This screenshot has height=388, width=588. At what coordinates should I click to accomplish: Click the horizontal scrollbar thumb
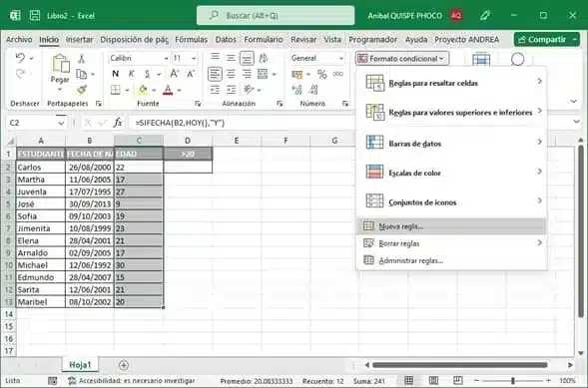click(460, 365)
